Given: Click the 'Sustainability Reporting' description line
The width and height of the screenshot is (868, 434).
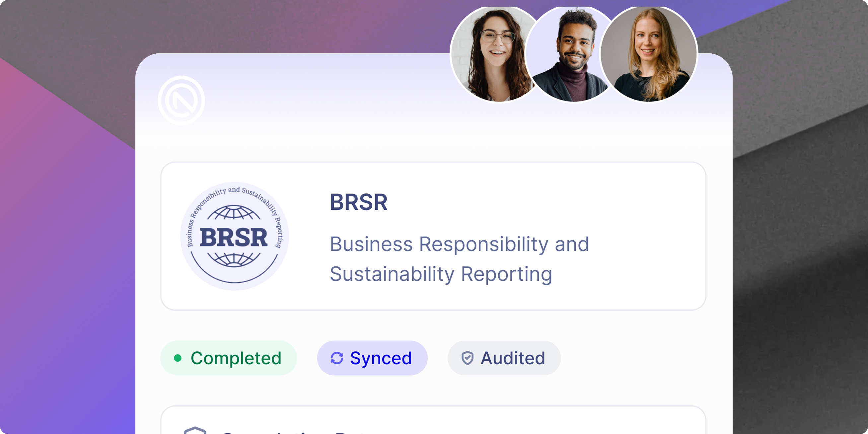Looking at the screenshot, I should pyautogui.click(x=441, y=274).
